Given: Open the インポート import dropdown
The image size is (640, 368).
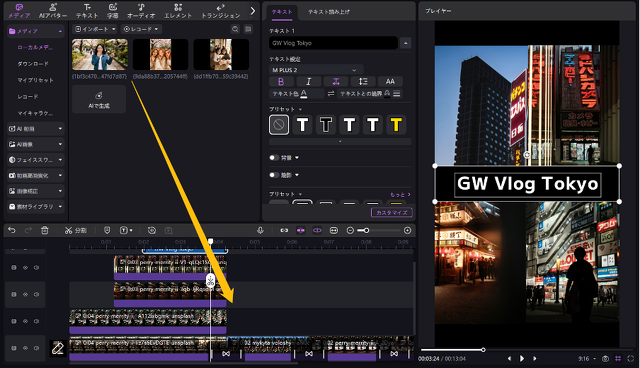Looking at the screenshot, I should coord(95,29).
